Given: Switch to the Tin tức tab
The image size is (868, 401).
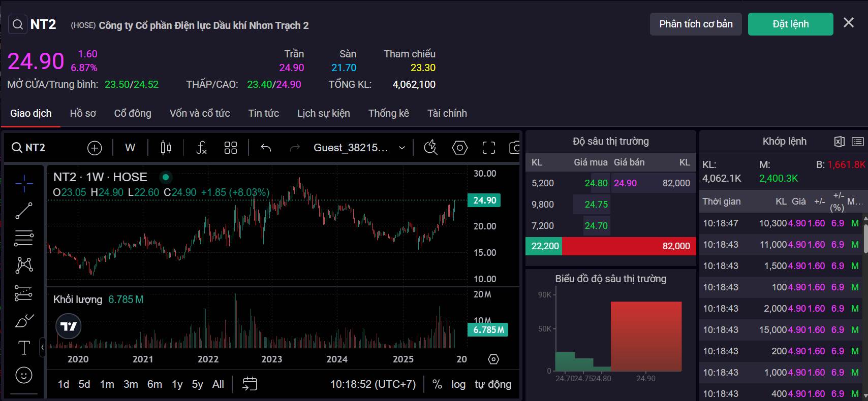Looking at the screenshot, I should point(263,113).
